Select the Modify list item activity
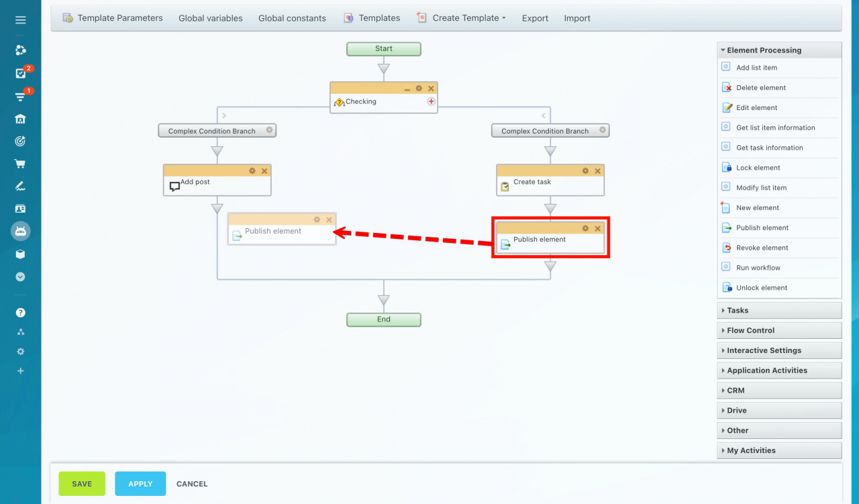Viewport: 859px width, 504px height. 779,188
